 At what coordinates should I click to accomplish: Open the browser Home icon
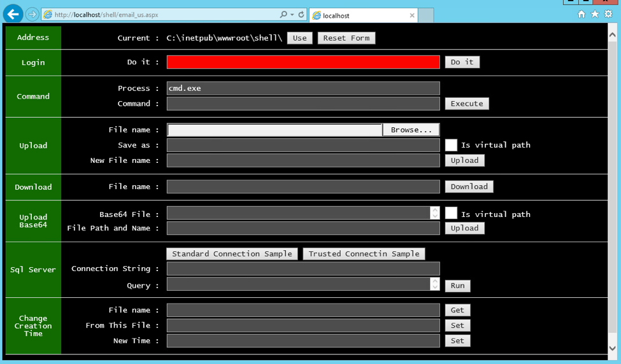coord(581,14)
